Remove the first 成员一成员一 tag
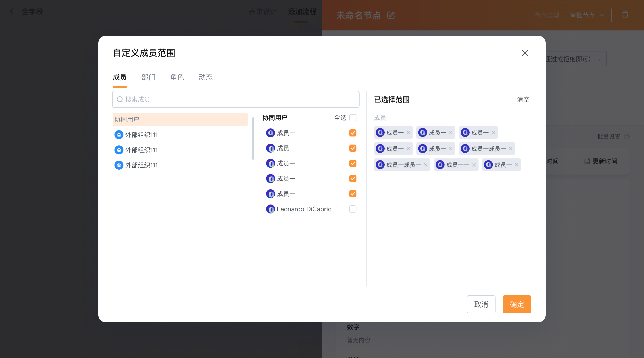The image size is (644, 358). 511,149
